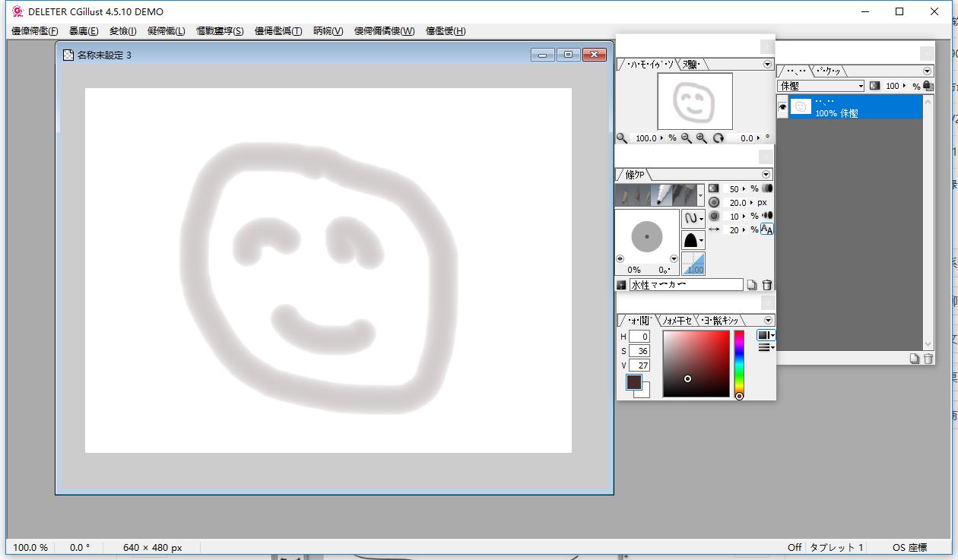This screenshot has width=958, height=560.
Task: Click the rotate icon in the navigator panel
Action: pyautogui.click(x=718, y=138)
